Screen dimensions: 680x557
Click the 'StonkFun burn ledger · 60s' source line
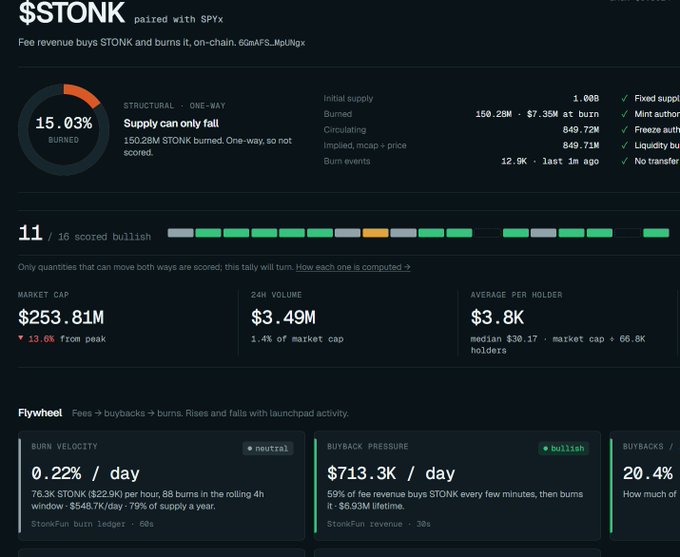[92, 524]
